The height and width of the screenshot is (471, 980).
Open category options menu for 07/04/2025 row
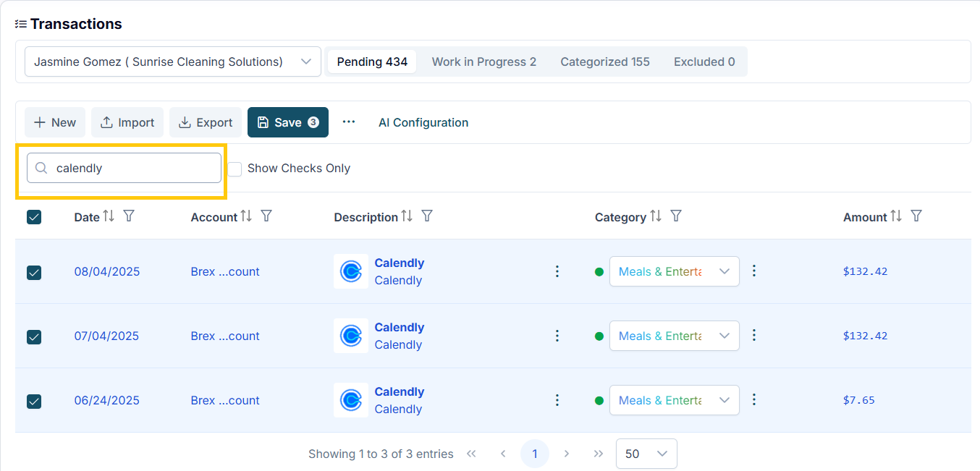coord(754,335)
